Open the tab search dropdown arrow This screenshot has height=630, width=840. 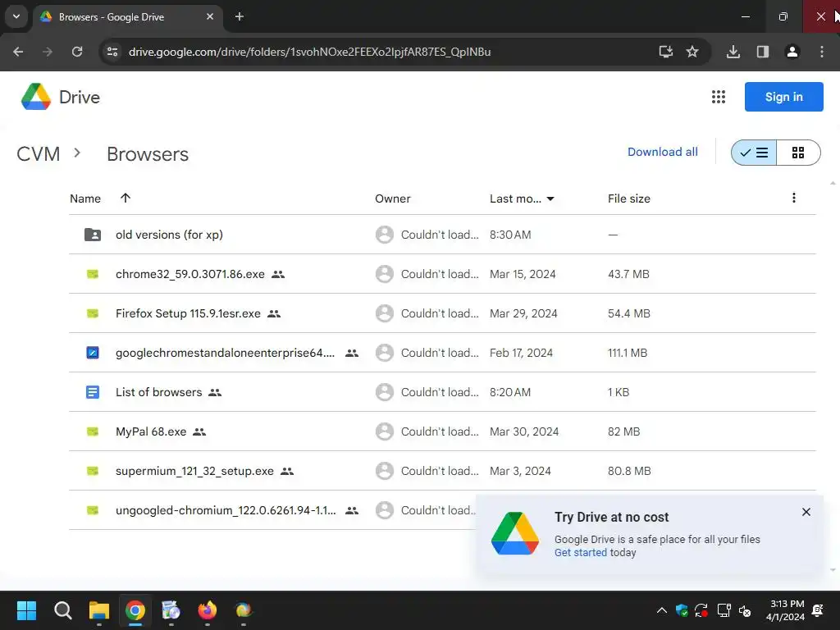(x=16, y=16)
